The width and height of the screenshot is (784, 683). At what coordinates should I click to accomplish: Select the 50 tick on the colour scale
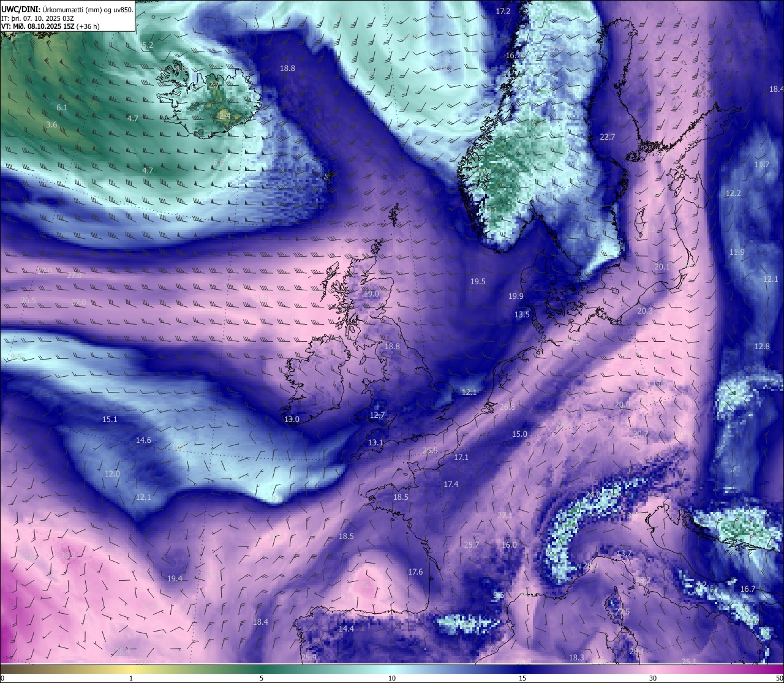(x=779, y=678)
